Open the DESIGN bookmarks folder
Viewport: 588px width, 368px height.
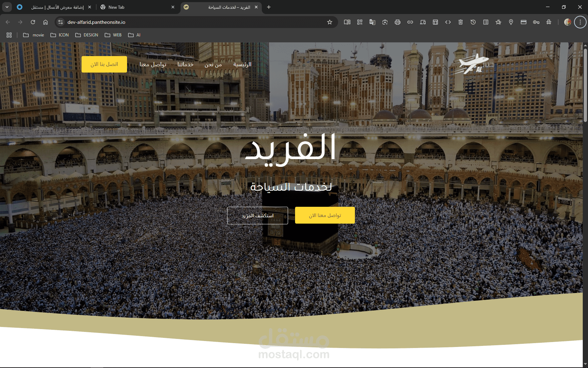click(87, 35)
